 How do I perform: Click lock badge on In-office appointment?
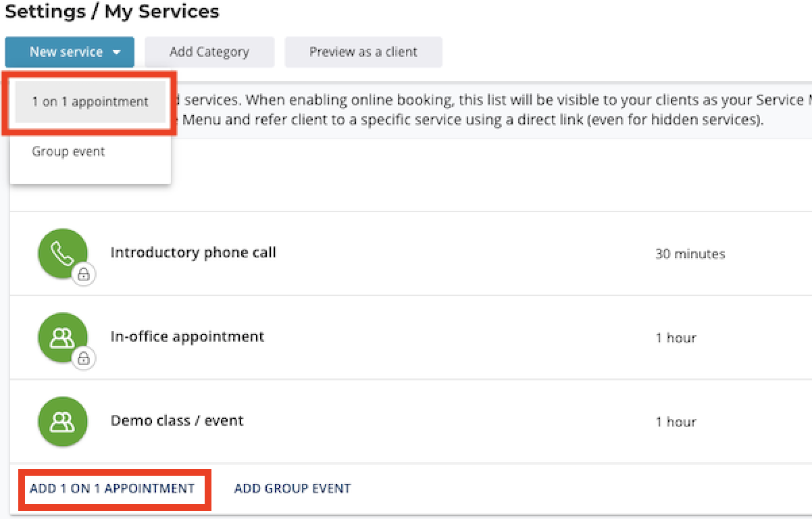84,358
